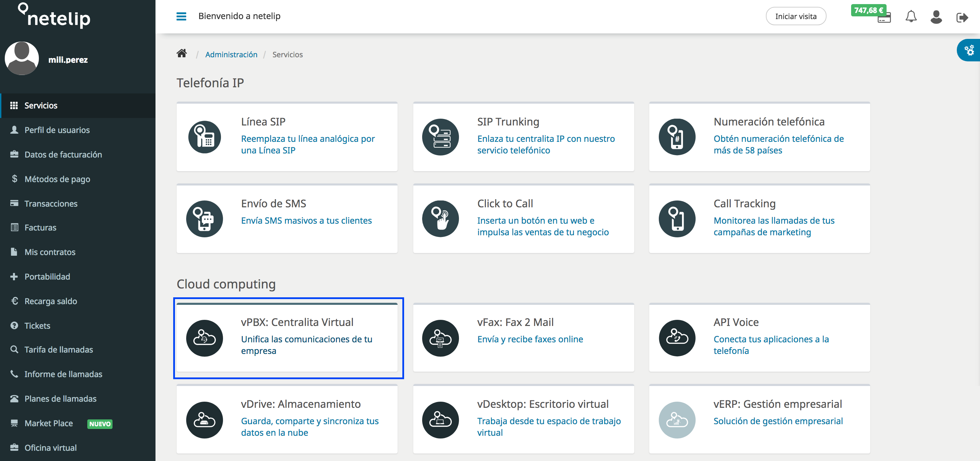The height and width of the screenshot is (461, 980).
Task: Open 'Reemplaza tu línea analógica' link
Action: pos(308,145)
